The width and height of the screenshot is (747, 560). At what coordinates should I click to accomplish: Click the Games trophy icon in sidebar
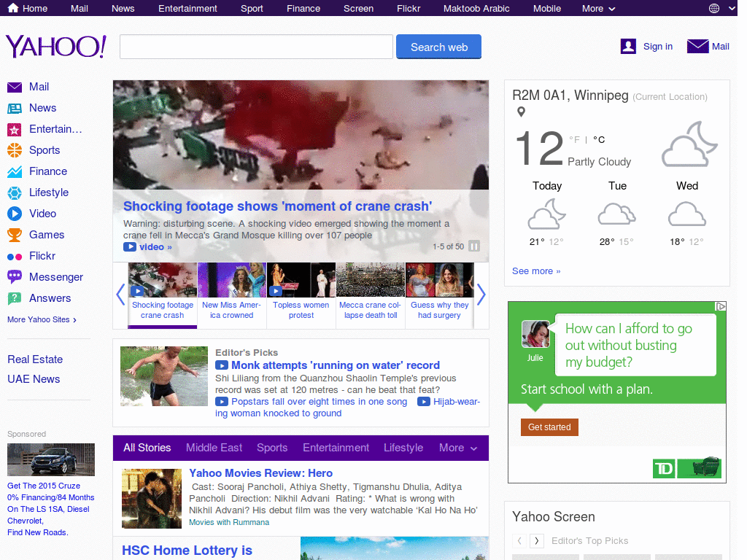pyautogui.click(x=15, y=235)
